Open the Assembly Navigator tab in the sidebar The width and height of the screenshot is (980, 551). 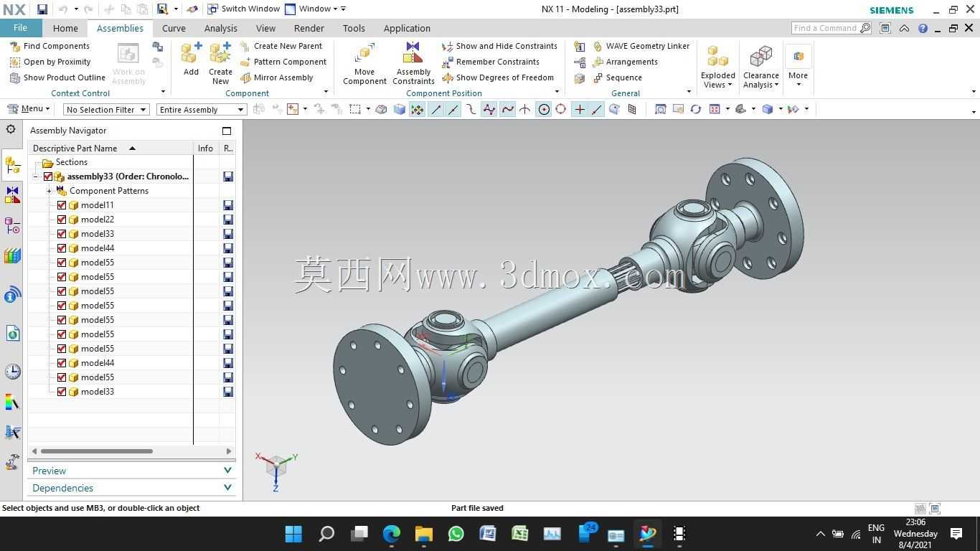point(12,165)
